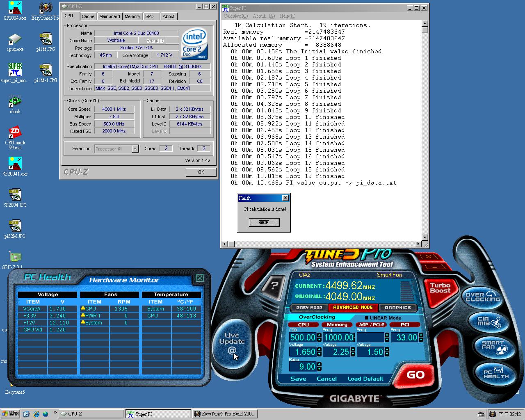
Task: Select the pi32M.JPG desktop file
Action: [x=15, y=229]
